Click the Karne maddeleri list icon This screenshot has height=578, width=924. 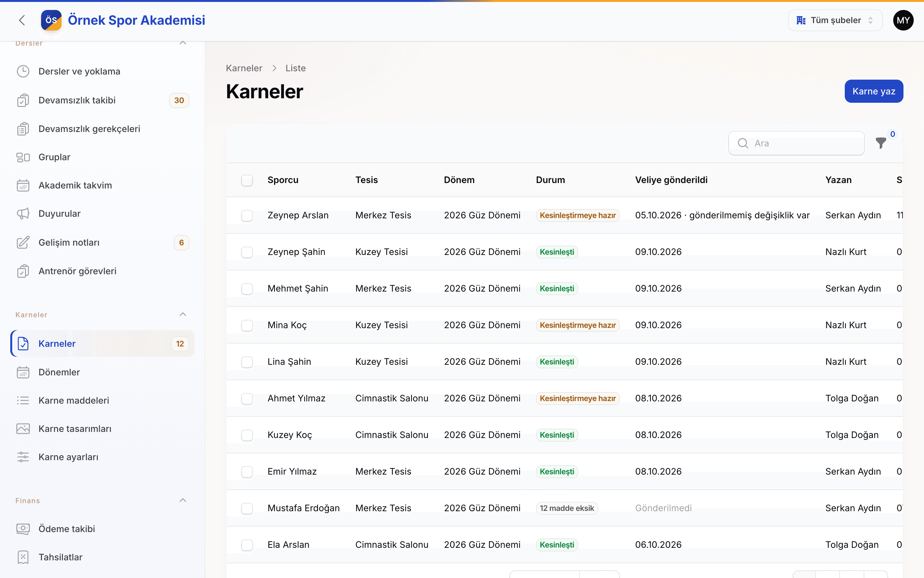[x=23, y=400]
